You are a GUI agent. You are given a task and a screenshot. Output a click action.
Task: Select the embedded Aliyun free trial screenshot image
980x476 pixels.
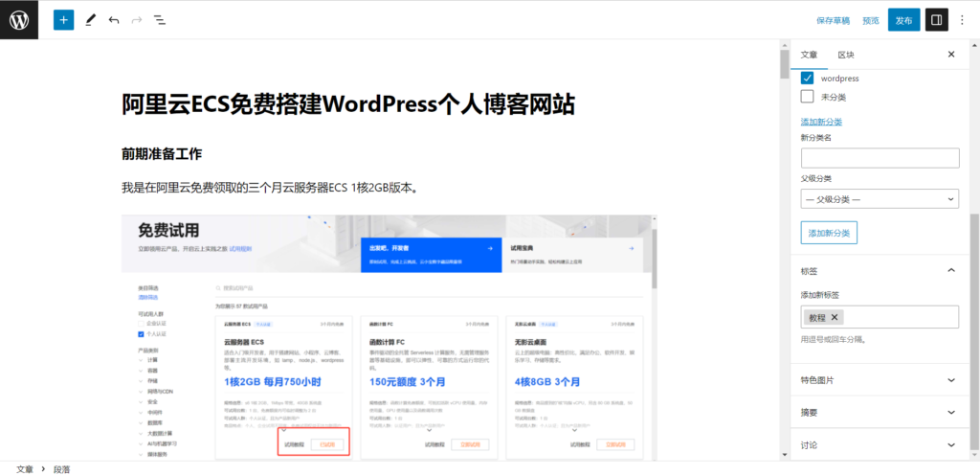pos(390,338)
